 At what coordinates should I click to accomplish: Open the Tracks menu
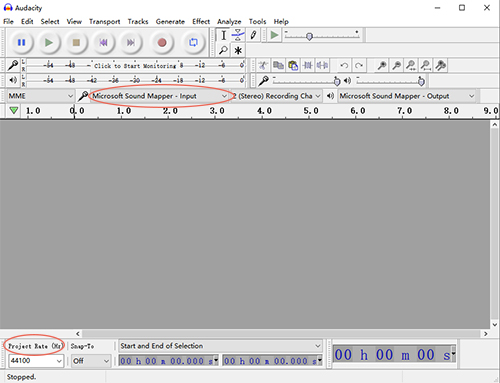[138, 22]
